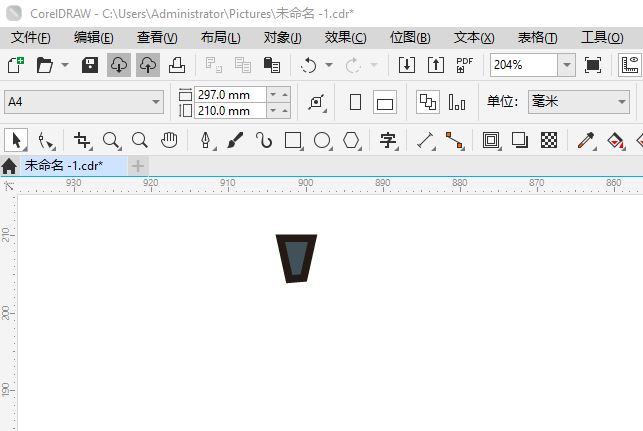This screenshot has width=643, height=431.
Task: Open the 文本(X) menu
Action: 474,38
